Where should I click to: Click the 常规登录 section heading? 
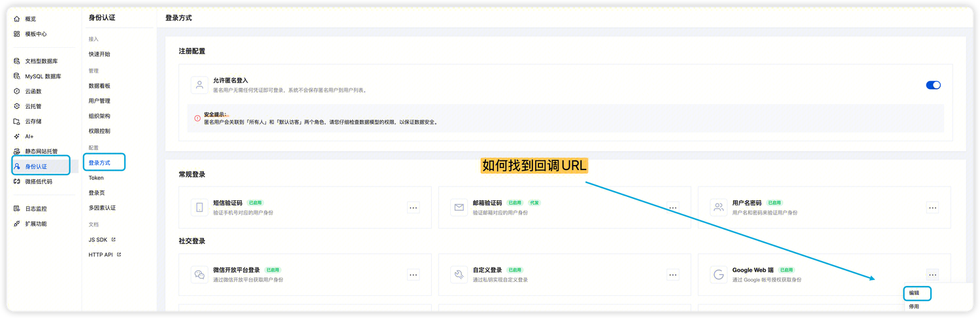click(192, 175)
